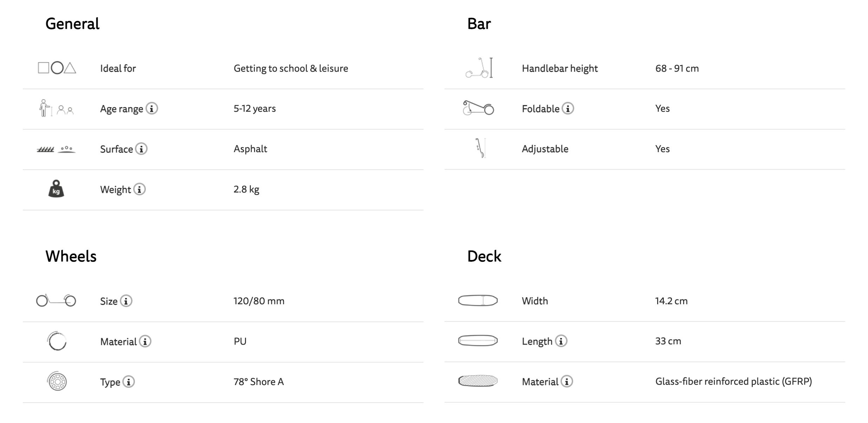Click the info icon beside wheel Type
Viewport: 868px width, 423px height.
129,382
